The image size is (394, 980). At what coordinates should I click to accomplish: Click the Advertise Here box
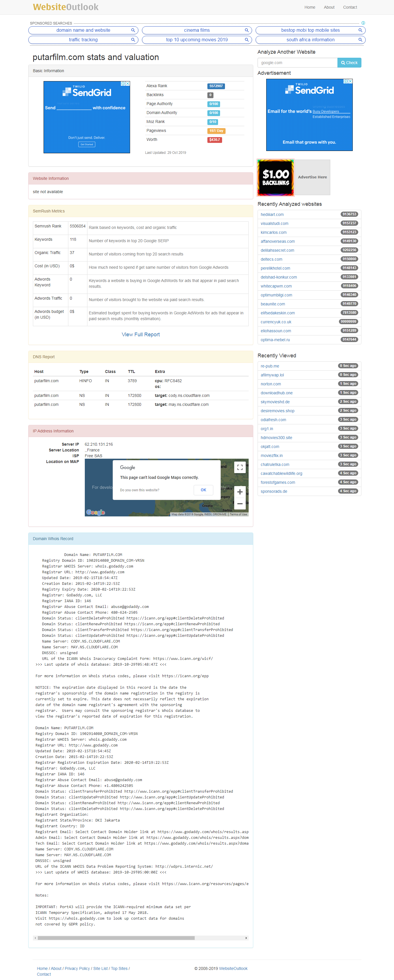coord(312,177)
